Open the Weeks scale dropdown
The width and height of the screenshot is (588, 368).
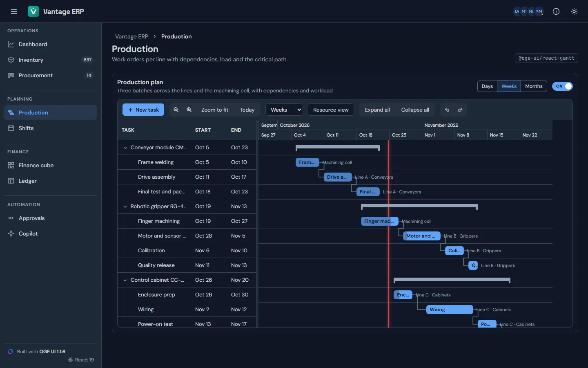[x=284, y=110]
